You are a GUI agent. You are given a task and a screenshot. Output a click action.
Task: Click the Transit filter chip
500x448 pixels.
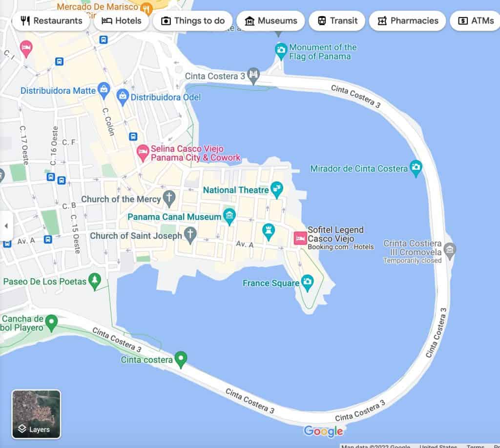[337, 21]
